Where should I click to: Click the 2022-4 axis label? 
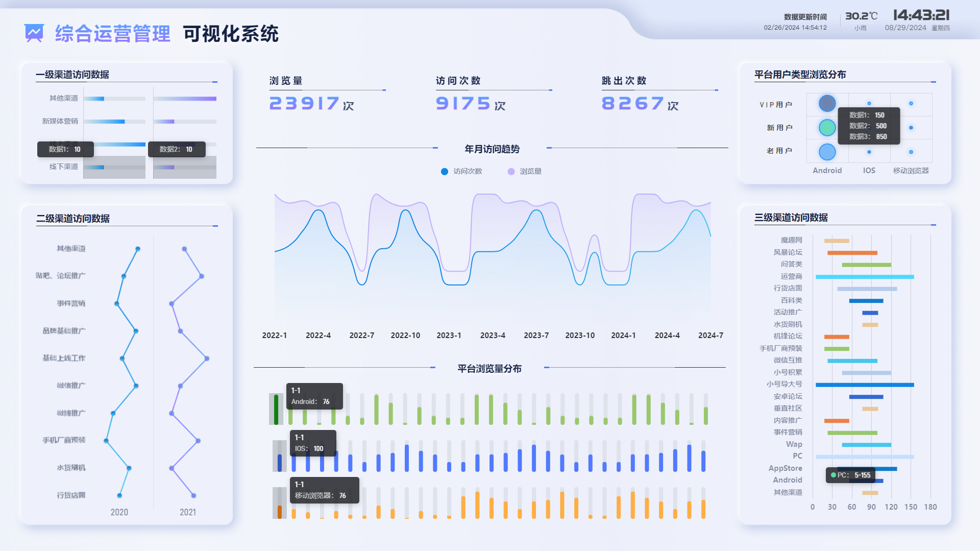coord(318,336)
